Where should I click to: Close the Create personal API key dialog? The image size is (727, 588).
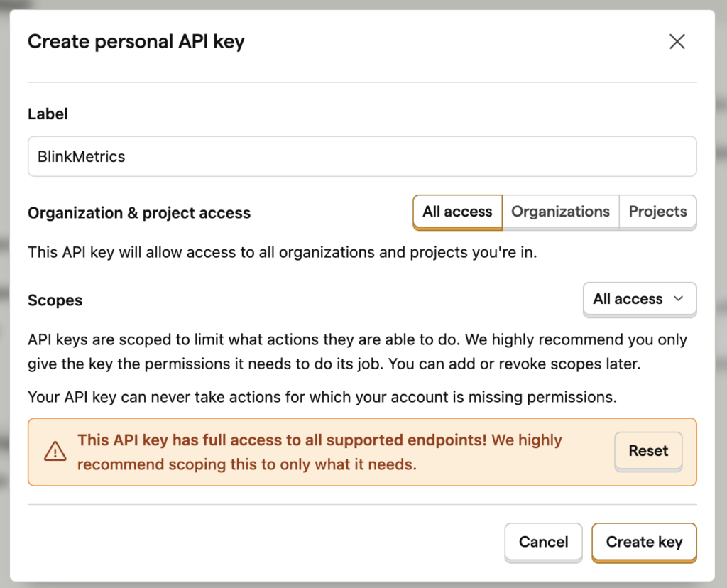click(x=677, y=42)
